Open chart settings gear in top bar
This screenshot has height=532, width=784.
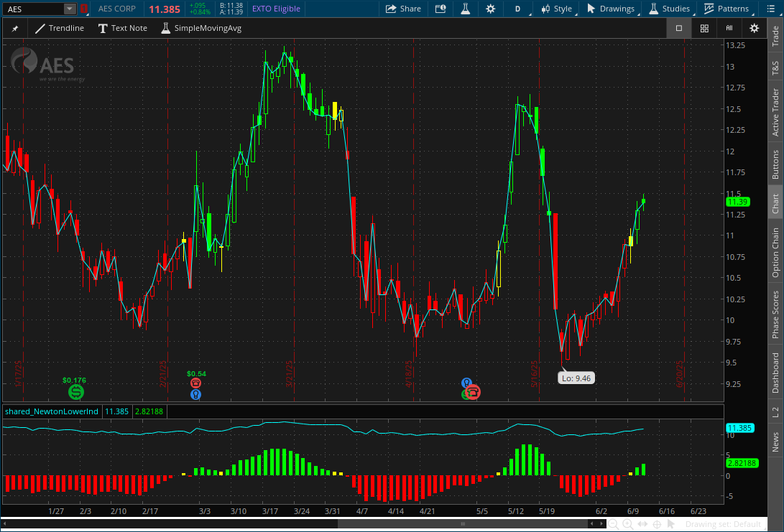(491, 9)
